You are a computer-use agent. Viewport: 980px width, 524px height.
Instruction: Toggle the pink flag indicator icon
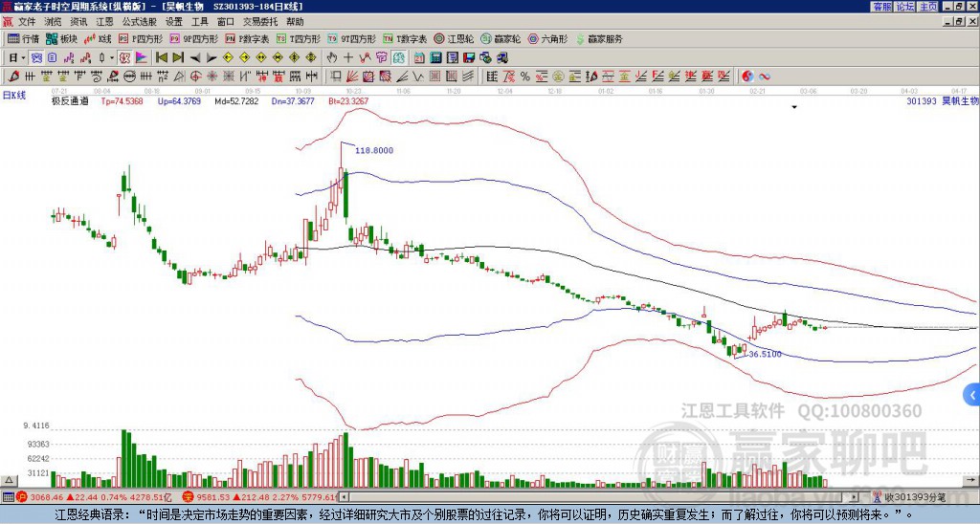142,58
